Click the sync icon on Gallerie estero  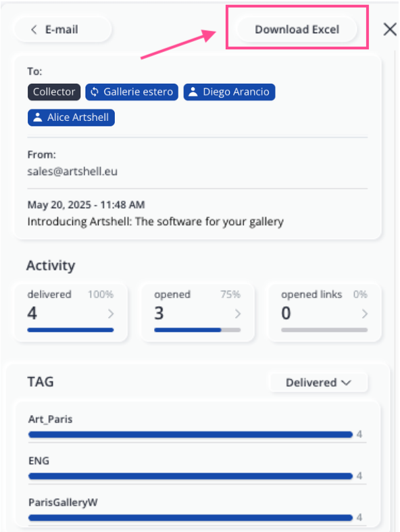pyautogui.click(x=95, y=92)
